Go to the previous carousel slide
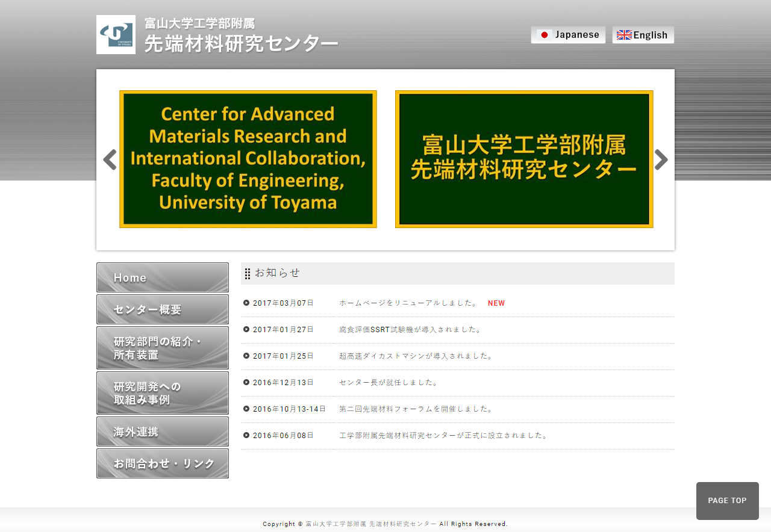The image size is (771, 532). 110,160
